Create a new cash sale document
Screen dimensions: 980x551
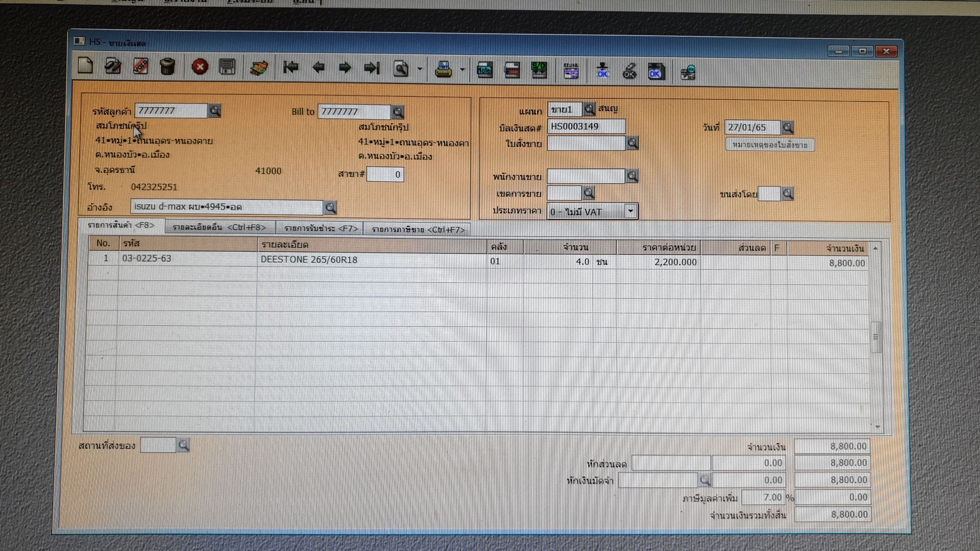86,66
